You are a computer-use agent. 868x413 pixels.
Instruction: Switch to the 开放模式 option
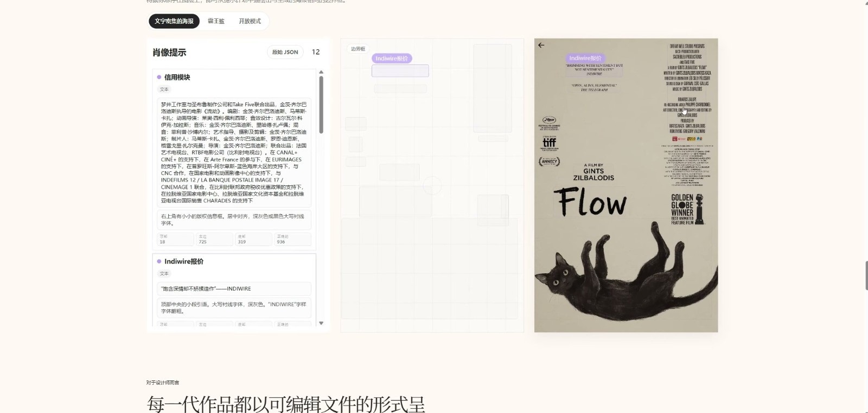250,21
